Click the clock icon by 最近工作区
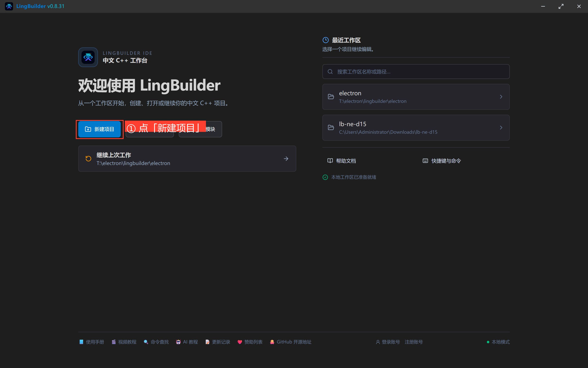 click(326, 40)
